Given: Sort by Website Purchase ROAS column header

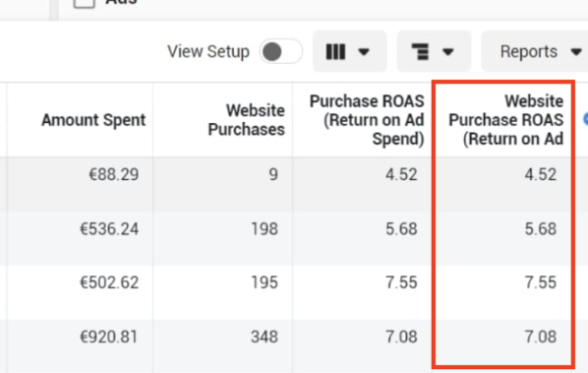Looking at the screenshot, I should click(505, 120).
